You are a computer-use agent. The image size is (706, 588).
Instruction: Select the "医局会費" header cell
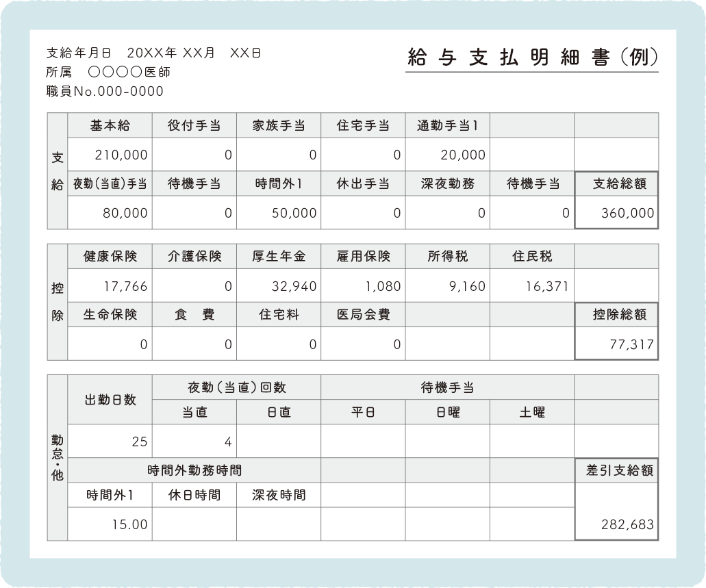(x=363, y=314)
